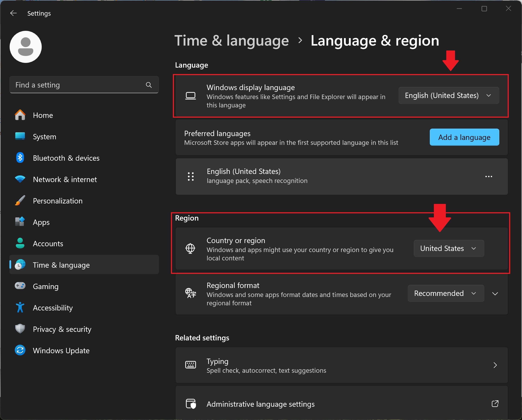This screenshot has width=522, height=420.
Task: Click the Home house icon
Action: click(20, 115)
